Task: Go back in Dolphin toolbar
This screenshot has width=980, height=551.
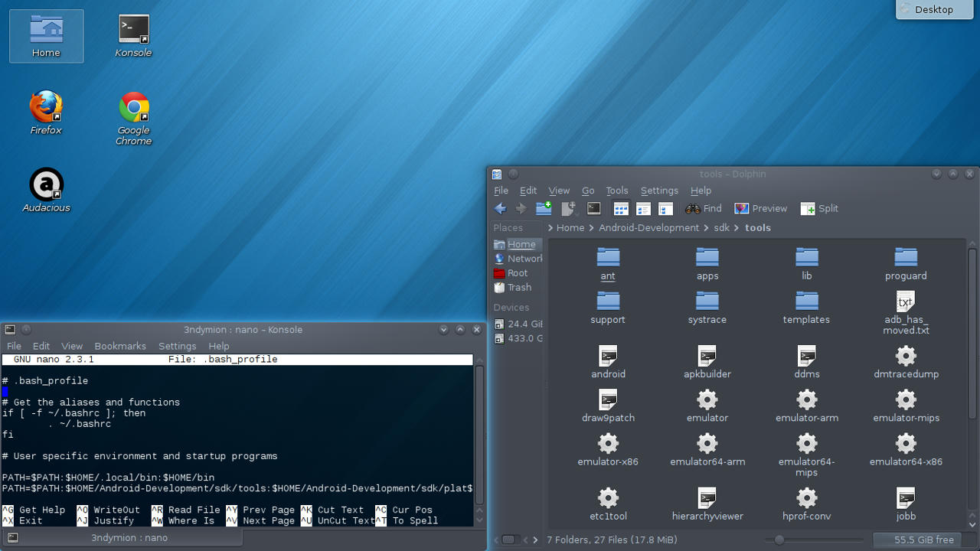Action: [x=501, y=208]
